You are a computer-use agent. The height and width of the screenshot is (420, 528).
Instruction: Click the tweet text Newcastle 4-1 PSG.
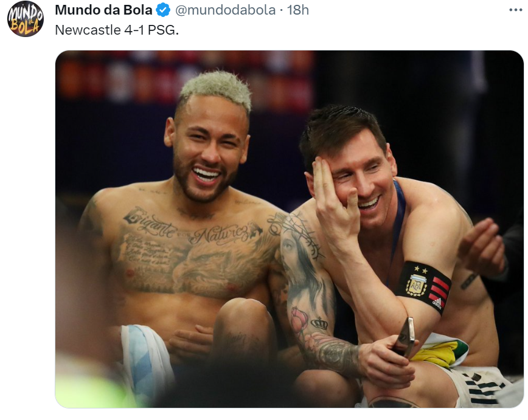[x=117, y=30]
